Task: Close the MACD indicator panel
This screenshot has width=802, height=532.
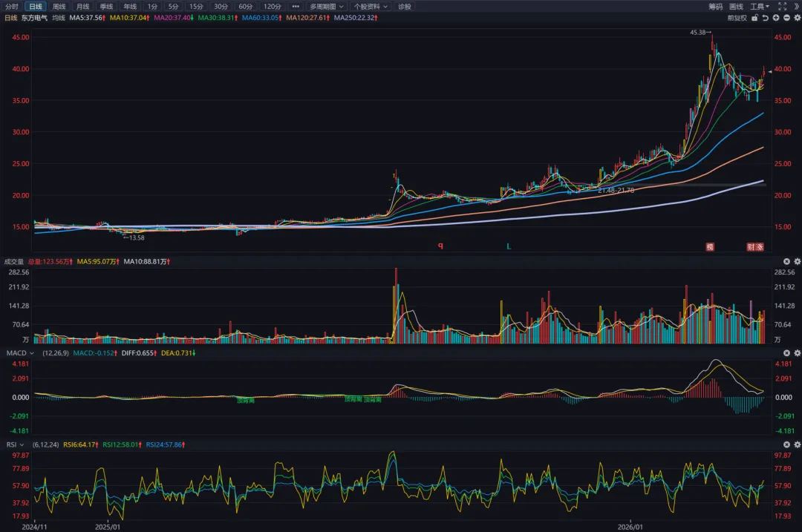Action: [x=786, y=353]
